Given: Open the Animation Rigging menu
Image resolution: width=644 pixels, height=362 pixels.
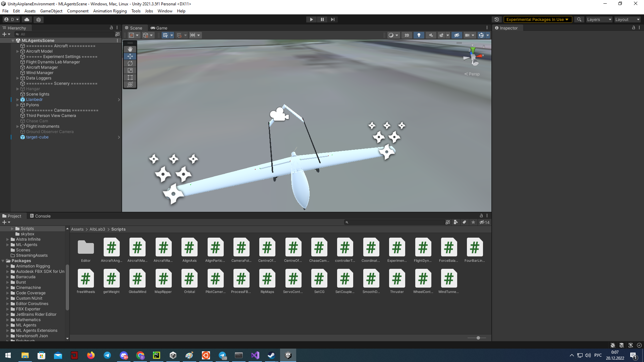Looking at the screenshot, I should pyautogui.click(x=110, y=11).
